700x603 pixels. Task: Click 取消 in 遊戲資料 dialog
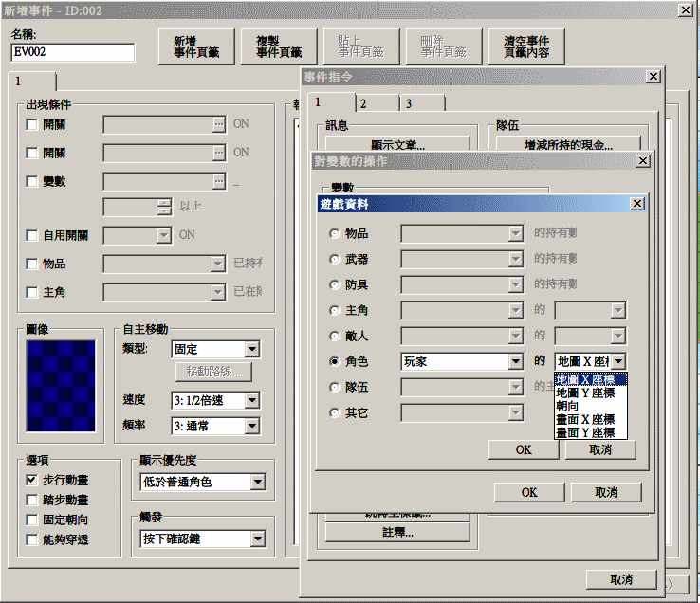pyautogui.click(x=600, y=449)
